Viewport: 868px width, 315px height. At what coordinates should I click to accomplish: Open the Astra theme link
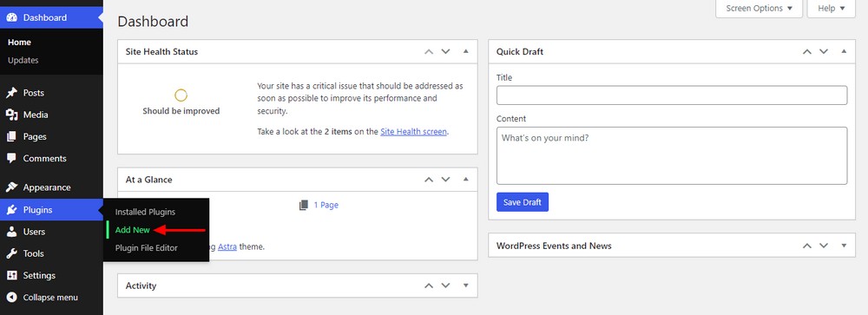(227, 247)
